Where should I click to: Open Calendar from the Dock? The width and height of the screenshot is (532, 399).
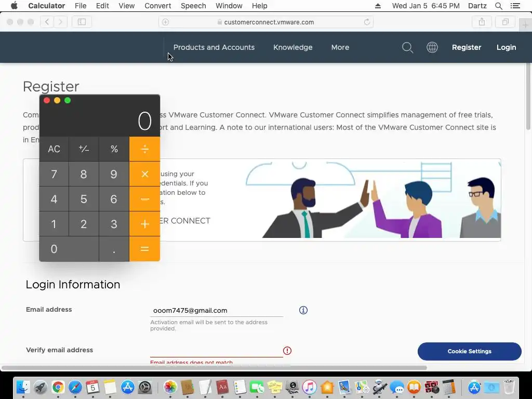pyautogui.click(x=92, y=387)
